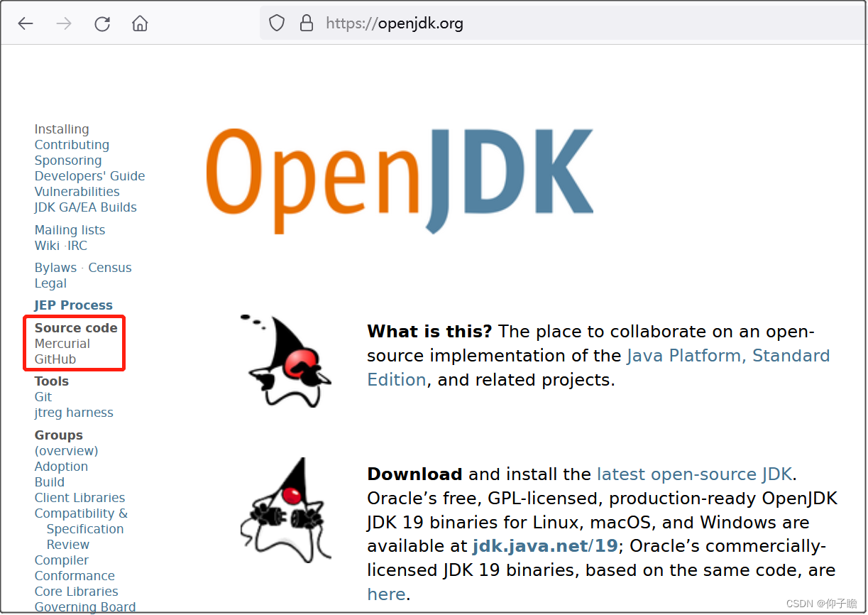Open JDK GA/EA Builds link
Image resolution: width=868 pixels, height=615 pixels.
click(86, 207)
